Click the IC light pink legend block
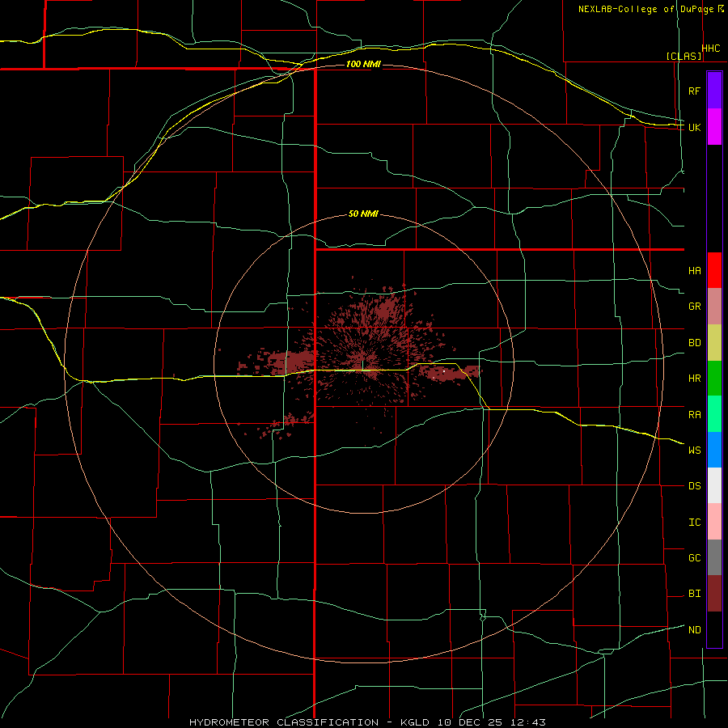This screenshot has width=728, height=728. coord(714,522)
